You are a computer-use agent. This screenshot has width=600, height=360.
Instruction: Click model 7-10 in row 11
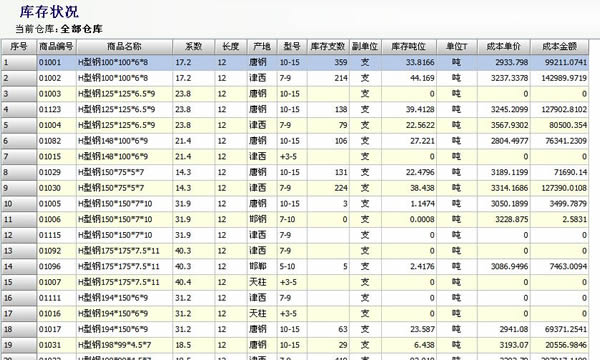click(287, 219)
